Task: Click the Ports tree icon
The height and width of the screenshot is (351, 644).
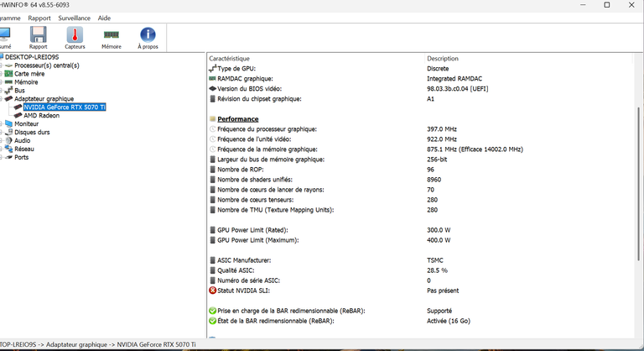Action: (x=8, y=157)
